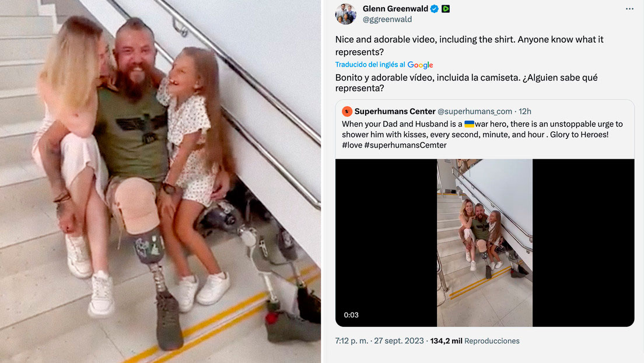
Task: Click the Google logo in translation line
Action: (x=420, y=65)
